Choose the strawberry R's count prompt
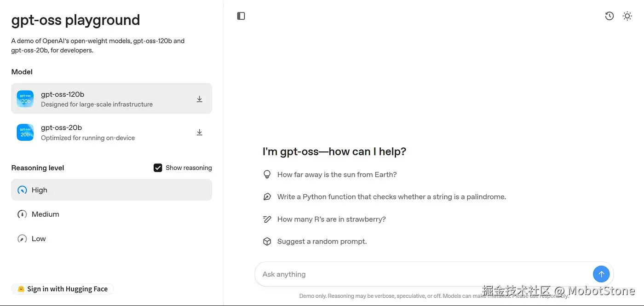 [x=331, y=219]
